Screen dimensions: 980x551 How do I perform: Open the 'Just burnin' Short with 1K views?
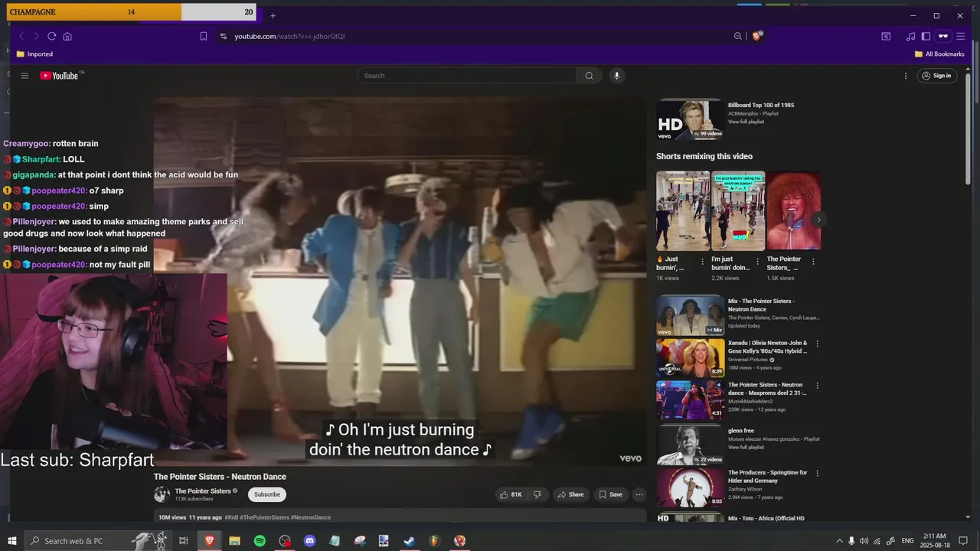683,211
